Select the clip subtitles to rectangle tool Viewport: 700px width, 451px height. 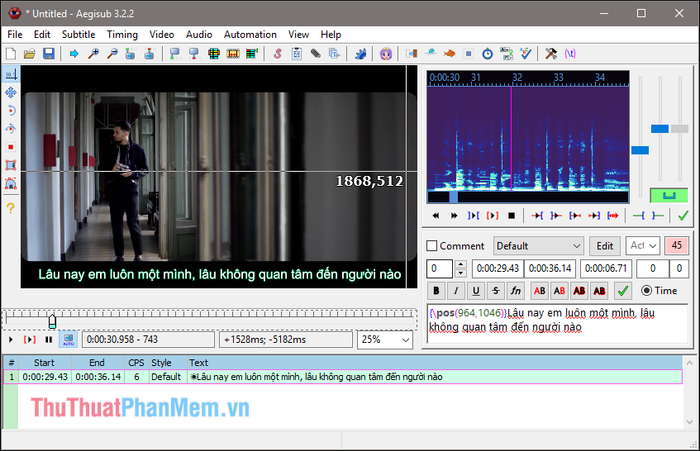[11, 165]
